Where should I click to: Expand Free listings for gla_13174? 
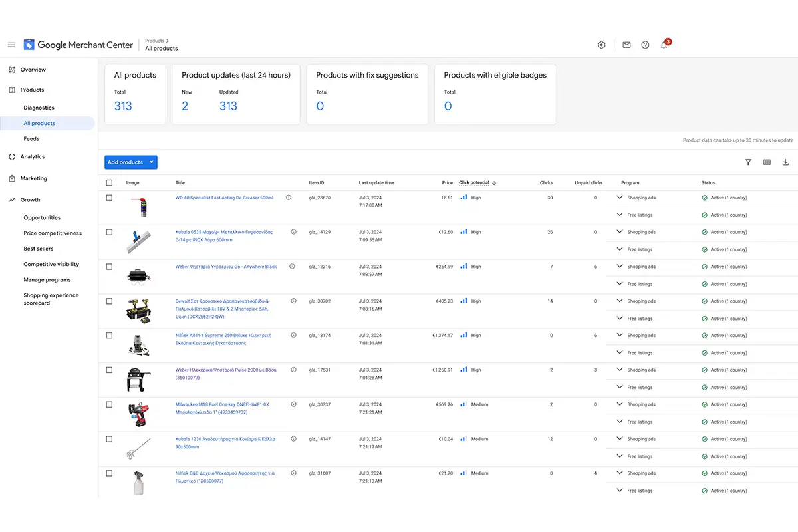click(x=620, y=353)
